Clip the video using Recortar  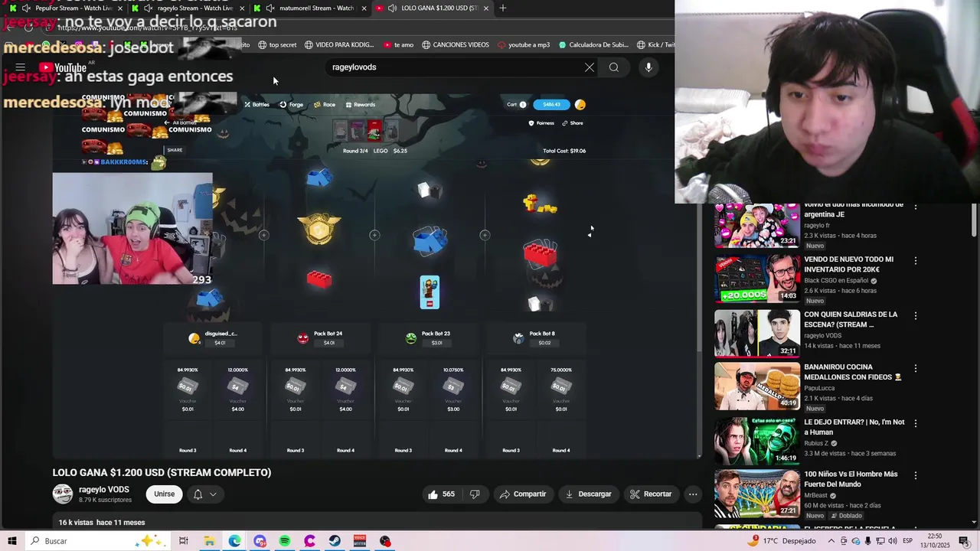coord(651,494)
